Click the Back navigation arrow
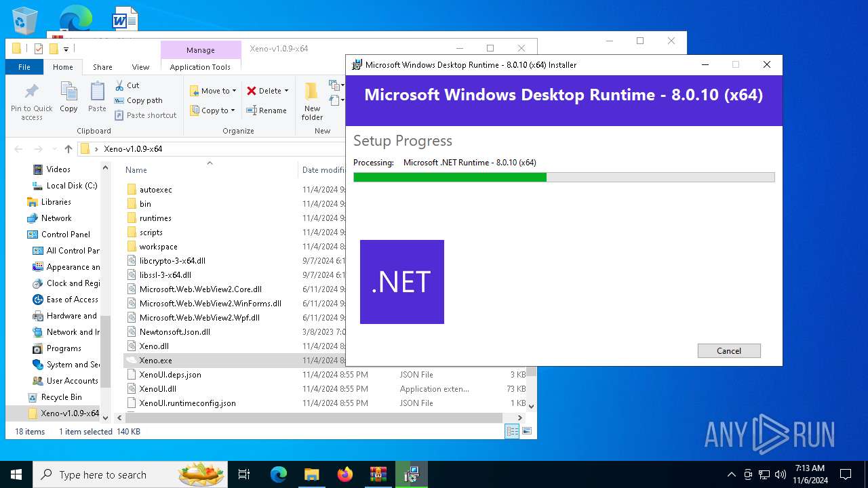 coord(18,149)
